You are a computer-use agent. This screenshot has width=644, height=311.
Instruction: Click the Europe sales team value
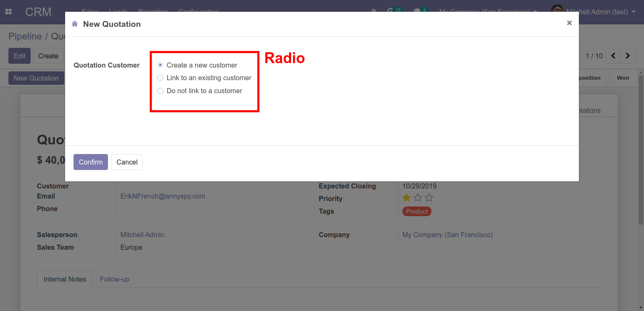click(x=131, y=247)
